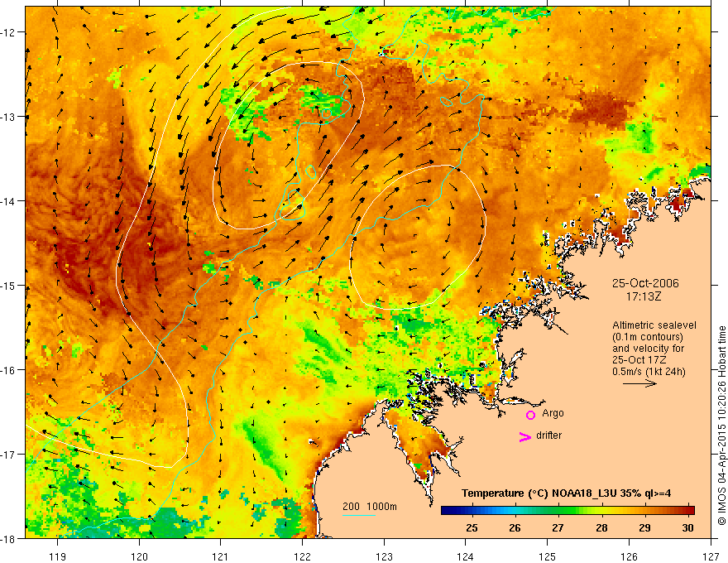The image size is (728, 563).
Task: Click the 'Altimetric sealevel' label
Action: coord(654,325)
